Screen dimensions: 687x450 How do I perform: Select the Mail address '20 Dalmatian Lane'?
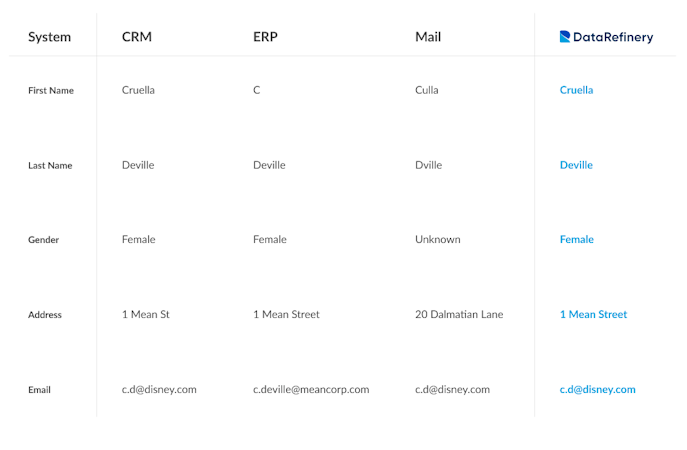(459, 315)
